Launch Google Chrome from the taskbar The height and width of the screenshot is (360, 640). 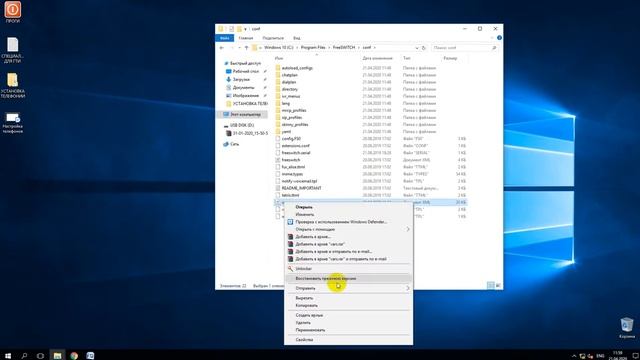tap(74, 356)
